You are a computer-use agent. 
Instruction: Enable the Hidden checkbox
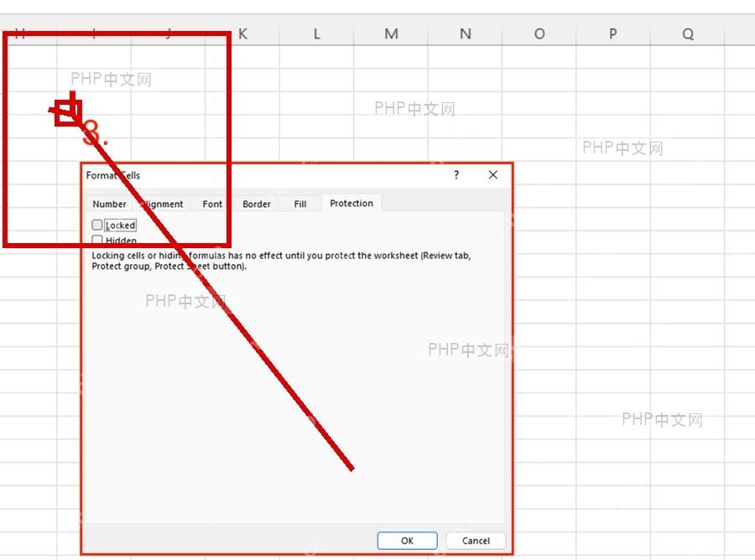click(96, 240)
